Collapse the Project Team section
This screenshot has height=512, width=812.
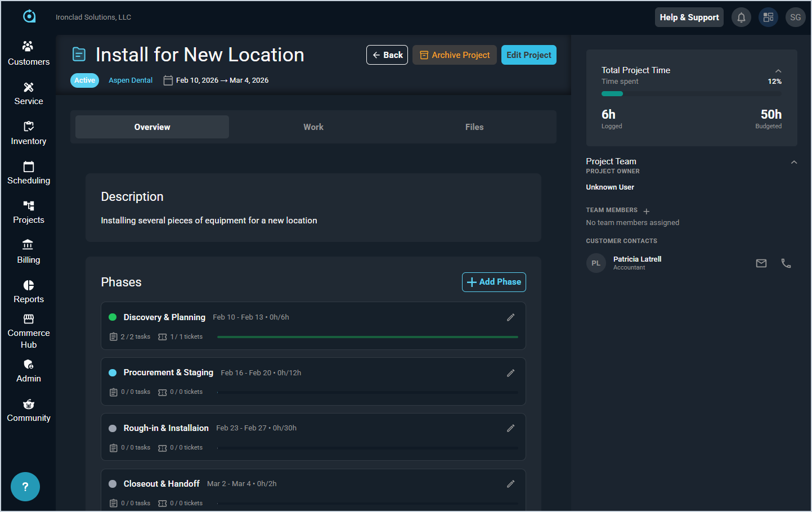(794, 162)
